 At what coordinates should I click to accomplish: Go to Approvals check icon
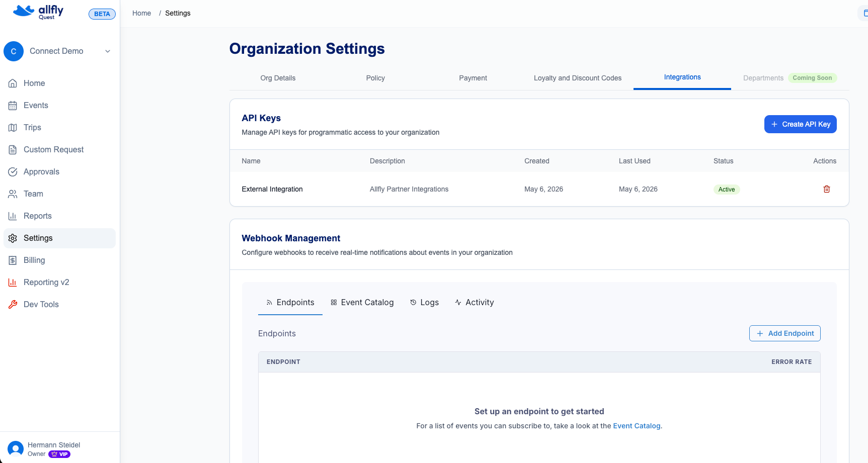coord(13,172)
